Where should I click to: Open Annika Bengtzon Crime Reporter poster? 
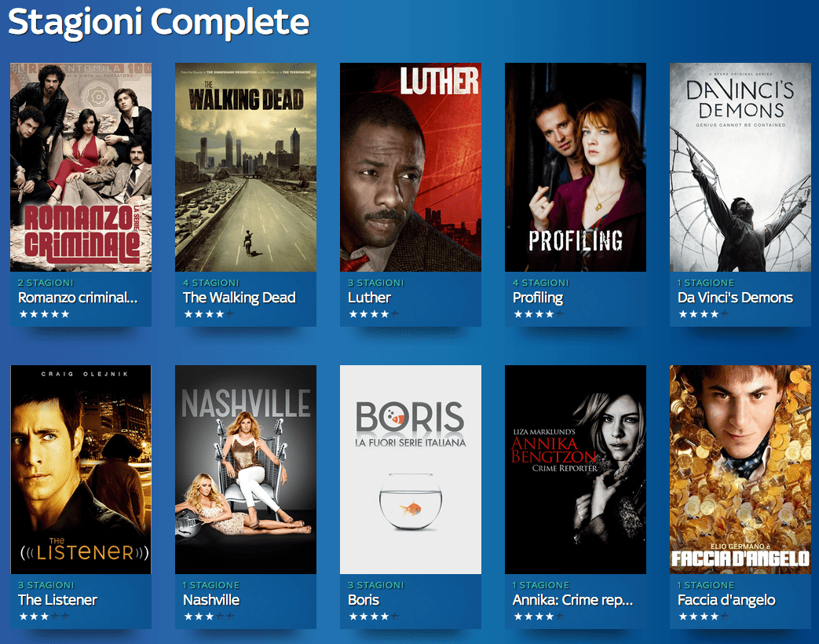tap(576, 470)
